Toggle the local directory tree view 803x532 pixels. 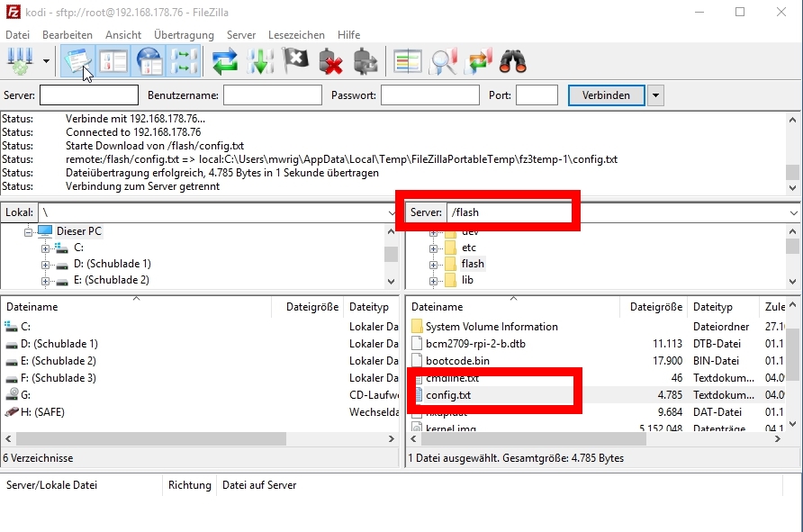point(113,62)
